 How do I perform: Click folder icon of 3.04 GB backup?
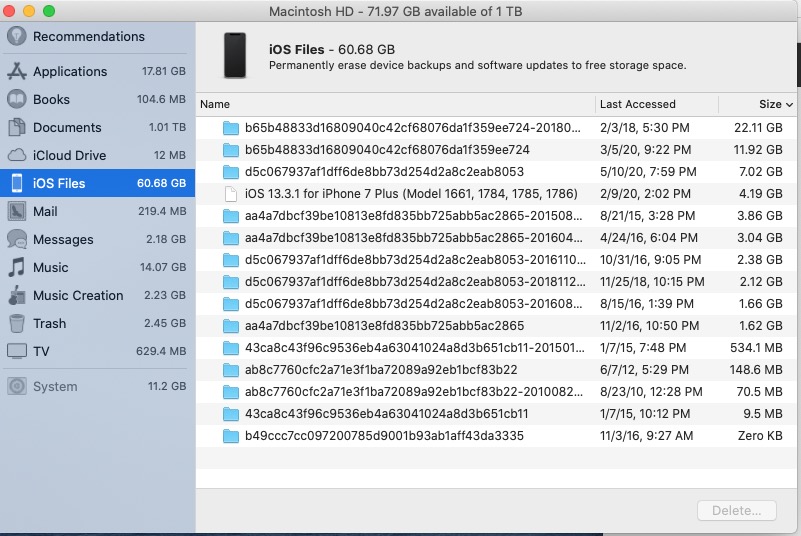tap(231, 238)
